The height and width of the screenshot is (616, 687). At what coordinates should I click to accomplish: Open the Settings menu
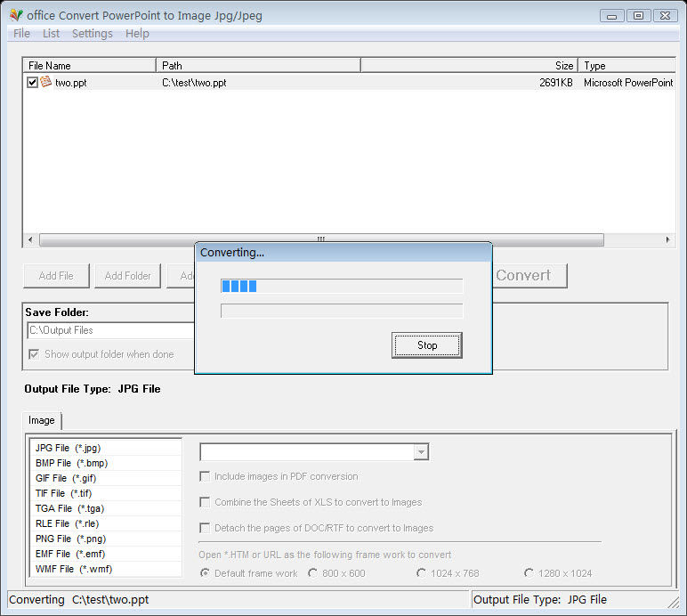[93, 34]
